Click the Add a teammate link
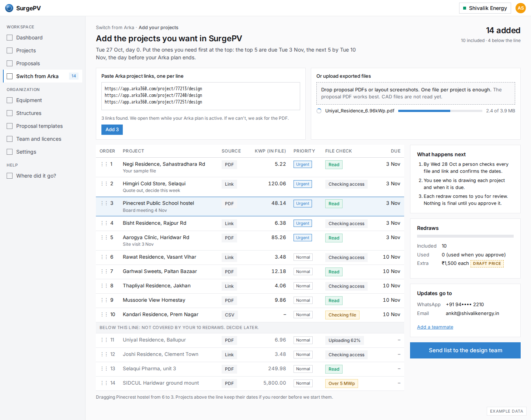The height and width of the screenshot is (420, 531). pyautogui.click(x=435, y=327)
